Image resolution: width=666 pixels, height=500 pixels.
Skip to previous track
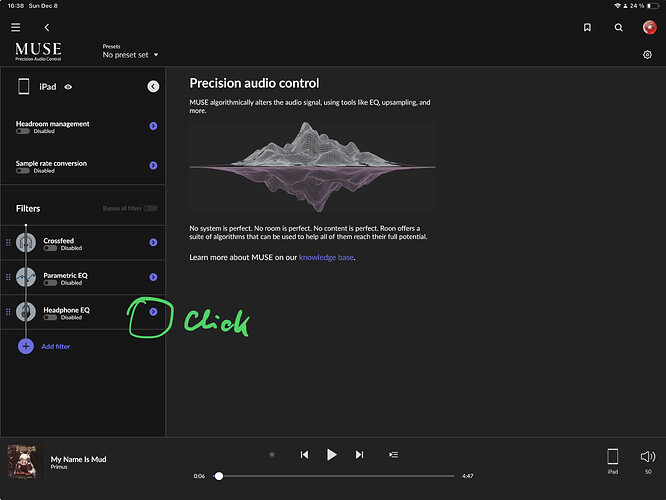click(304, 455)
